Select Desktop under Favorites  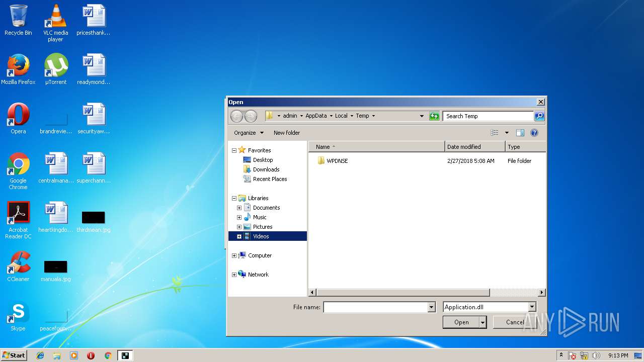pyautogui.click(x=263, y=160)
